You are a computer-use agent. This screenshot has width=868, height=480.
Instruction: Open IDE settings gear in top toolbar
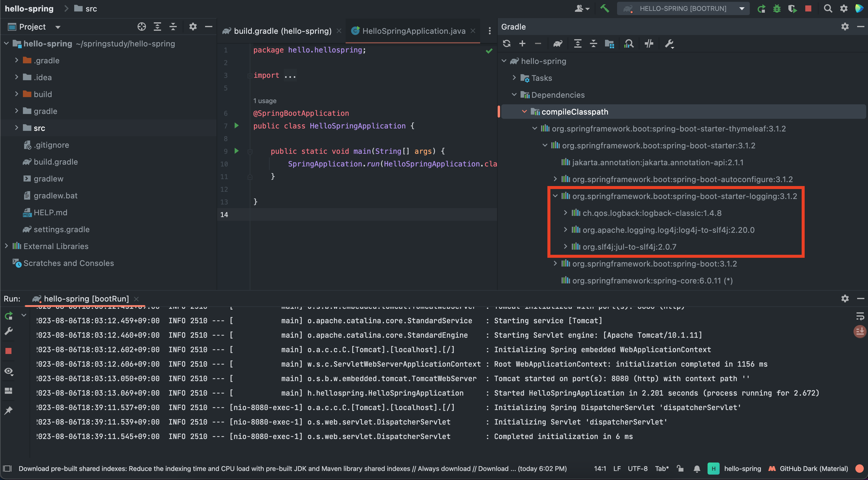(843, 8)
